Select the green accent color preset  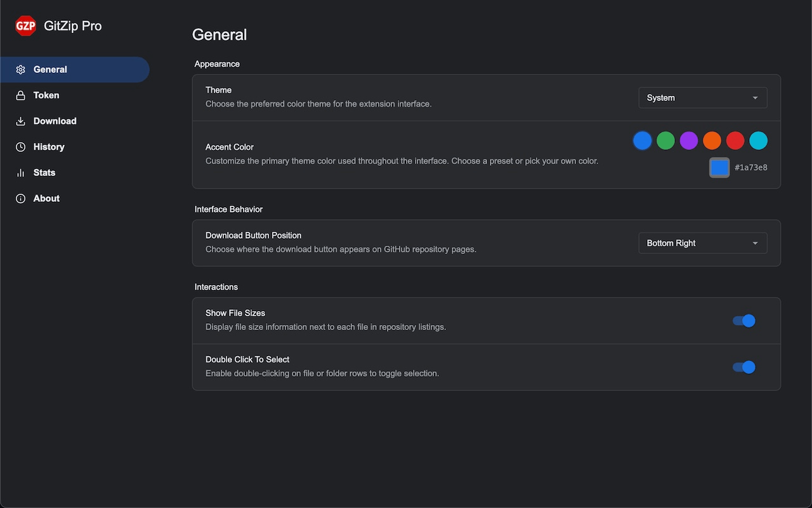tap(665, 141)
